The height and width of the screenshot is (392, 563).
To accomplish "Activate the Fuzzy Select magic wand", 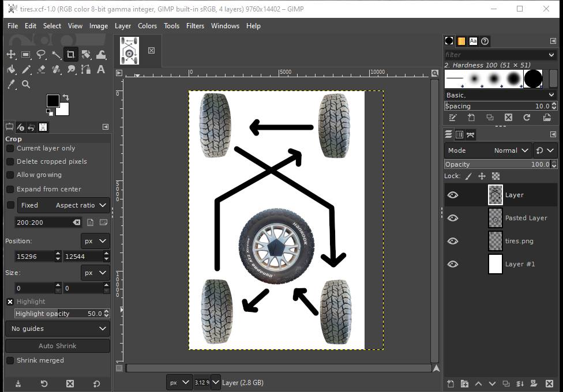I will coord(56,55).
